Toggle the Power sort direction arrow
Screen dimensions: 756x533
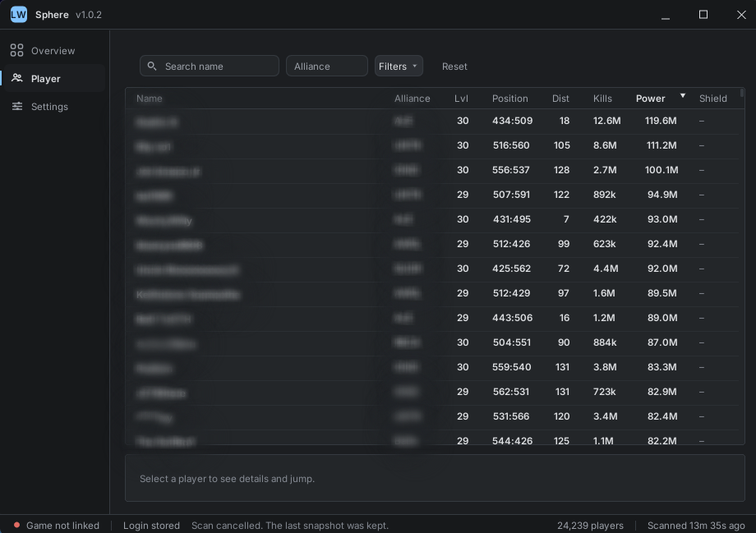[x=682, y=95]
